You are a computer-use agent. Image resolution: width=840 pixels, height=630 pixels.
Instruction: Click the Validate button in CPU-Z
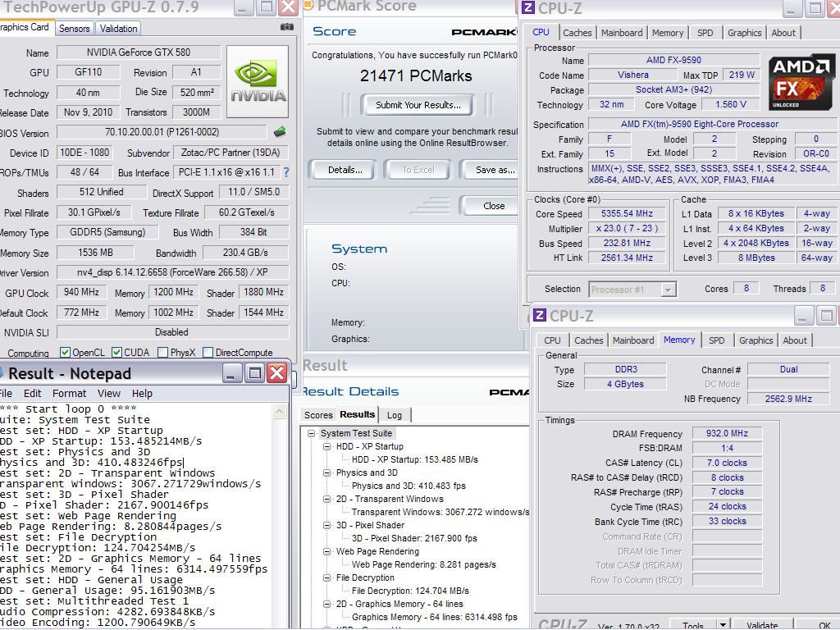[762, 624]
